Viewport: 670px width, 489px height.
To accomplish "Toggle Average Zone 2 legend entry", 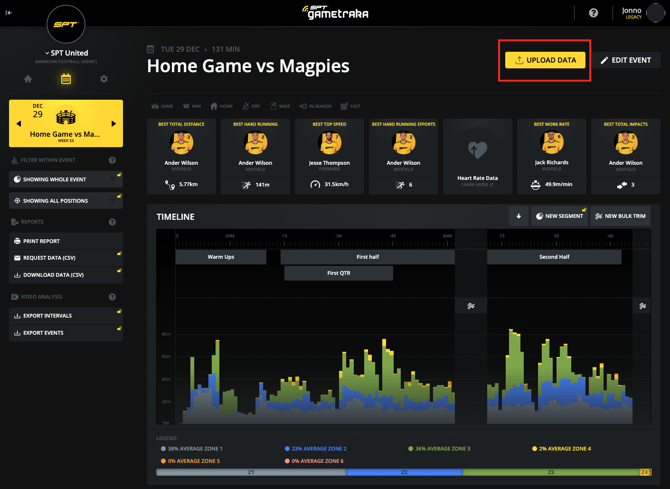I will 316,449.
